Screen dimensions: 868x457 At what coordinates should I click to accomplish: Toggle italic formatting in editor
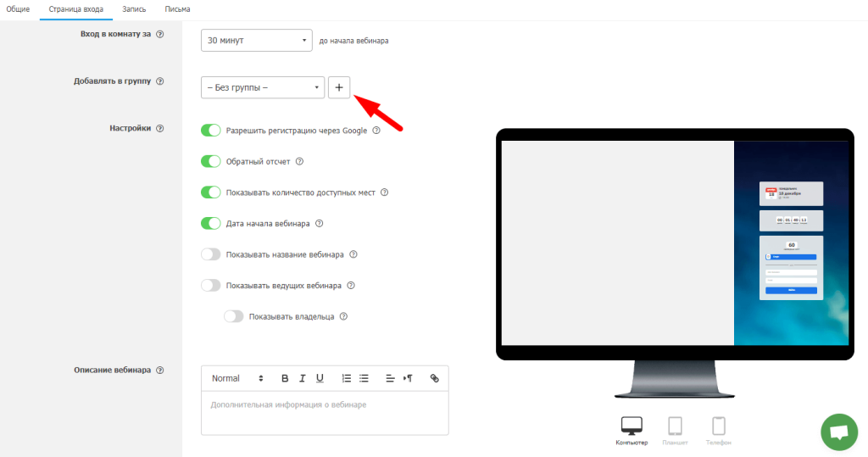coord(303,378)
